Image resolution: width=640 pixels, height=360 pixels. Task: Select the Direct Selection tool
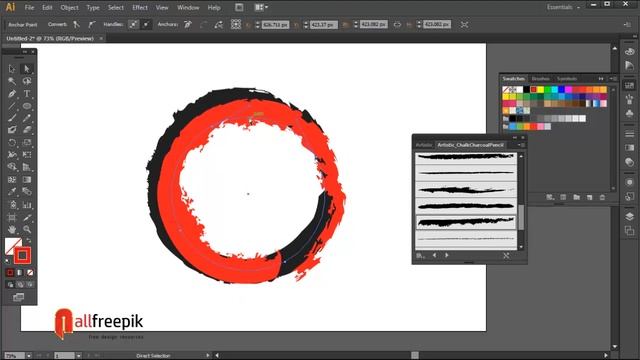(x=27, y=69)
